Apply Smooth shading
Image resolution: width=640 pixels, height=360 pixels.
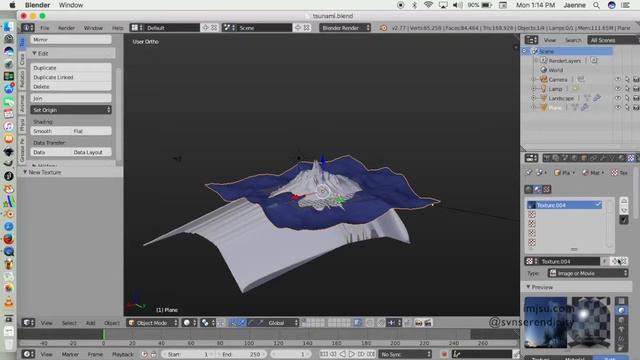[51, 131]
